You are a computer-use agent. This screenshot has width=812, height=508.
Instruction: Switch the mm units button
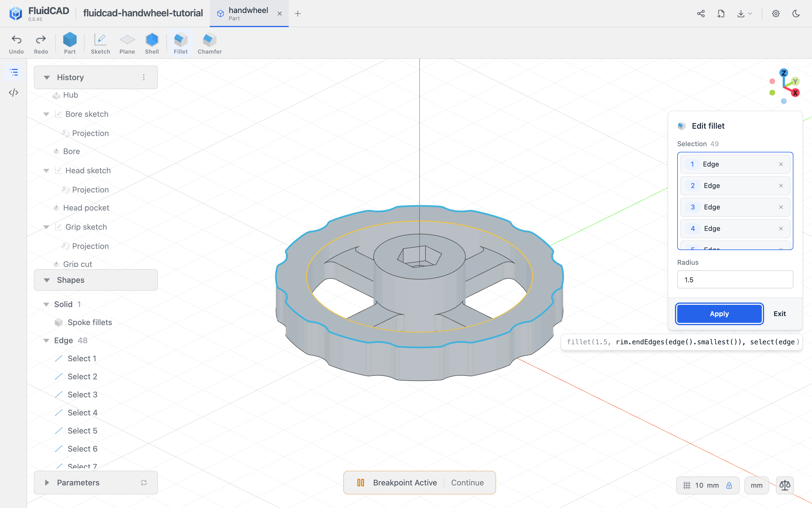[756, 485]
